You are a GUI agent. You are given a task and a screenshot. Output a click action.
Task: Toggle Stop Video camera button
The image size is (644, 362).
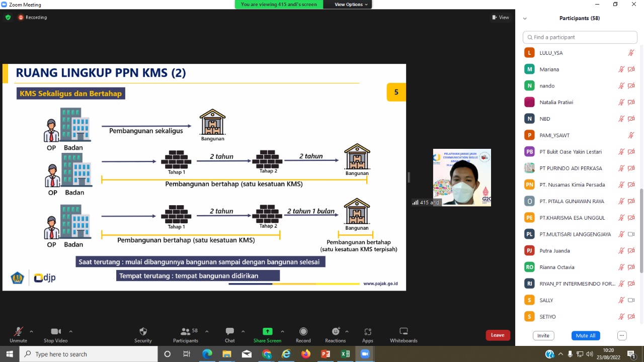coord(56,332)
